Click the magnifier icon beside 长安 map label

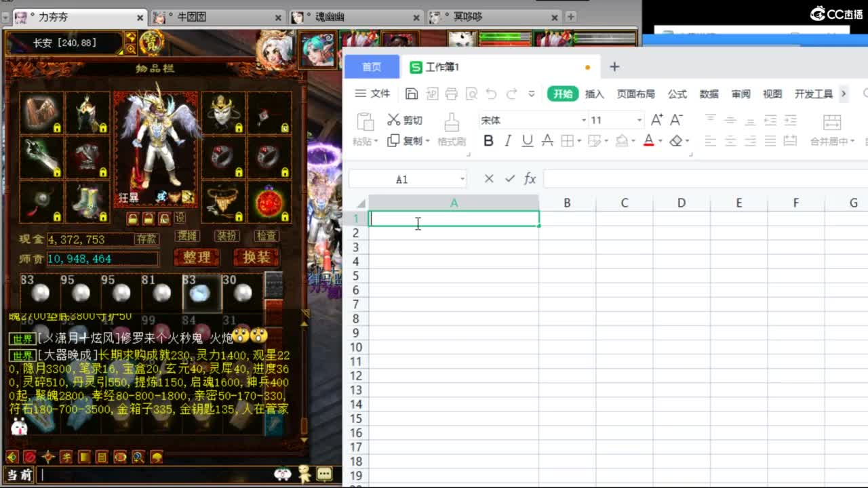pyautogui.click(x=131, y=48)
